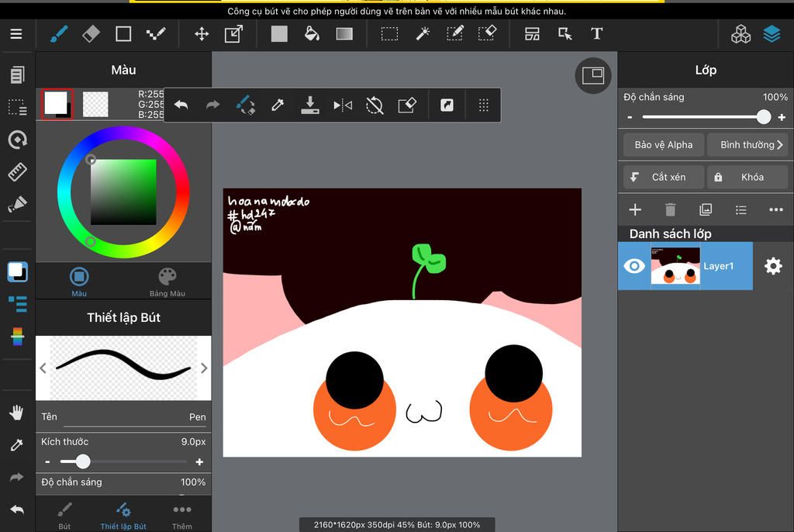Open the materials cubes panel
The width and height of the screenshot is (794, 532).
click(x=740, y=34)
